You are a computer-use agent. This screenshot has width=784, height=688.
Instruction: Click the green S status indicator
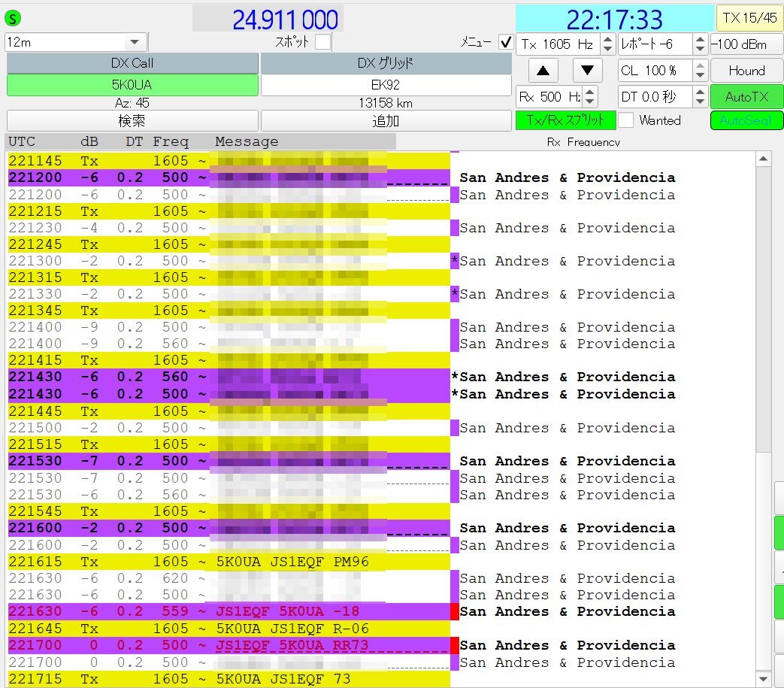pos(14,19)
